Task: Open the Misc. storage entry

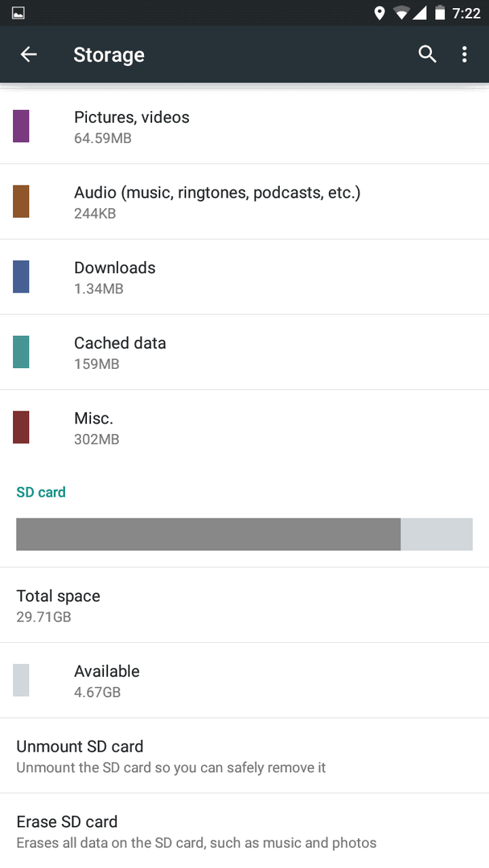Action: [x=244, y=428]
